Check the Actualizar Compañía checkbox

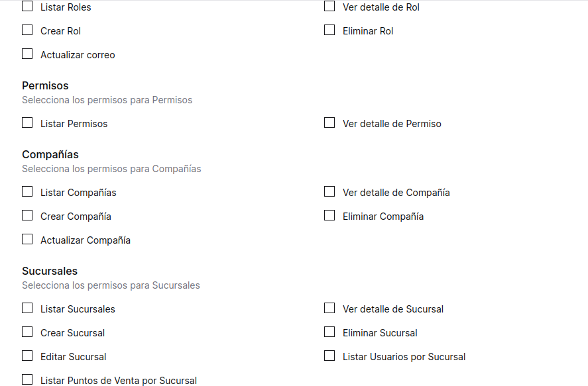(27, 239)
